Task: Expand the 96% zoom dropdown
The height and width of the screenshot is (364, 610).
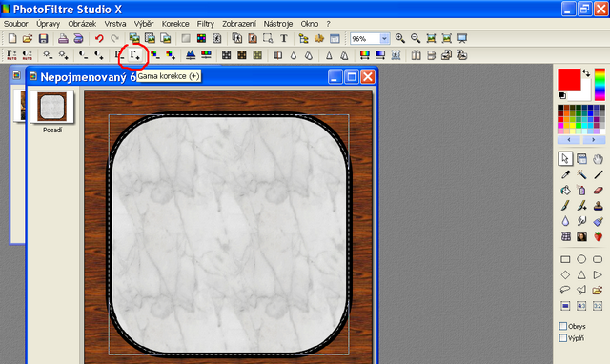Action: coord(384,38)
